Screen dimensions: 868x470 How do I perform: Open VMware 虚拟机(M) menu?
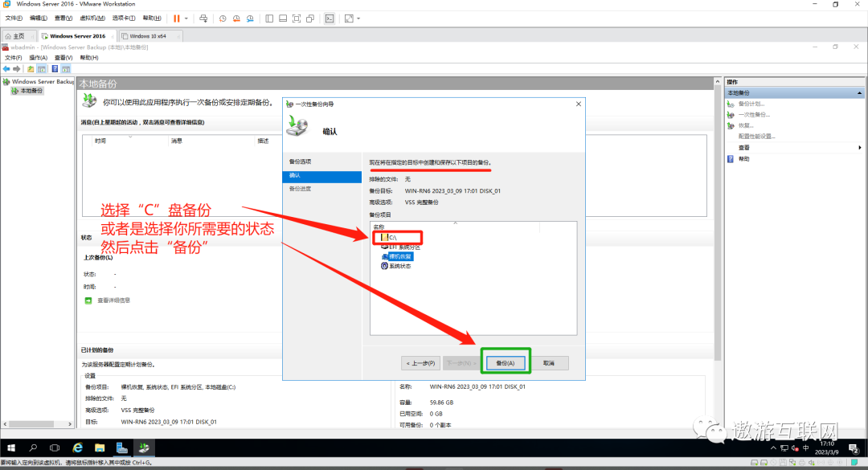coord(92,18)
